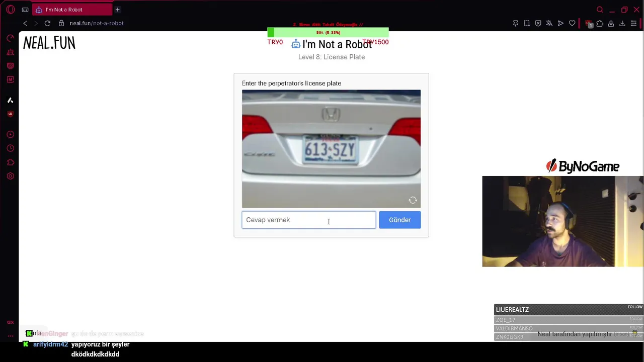
Task: Pin the page using the pushpin toolbar icon
Action: (x=515, y=23)
